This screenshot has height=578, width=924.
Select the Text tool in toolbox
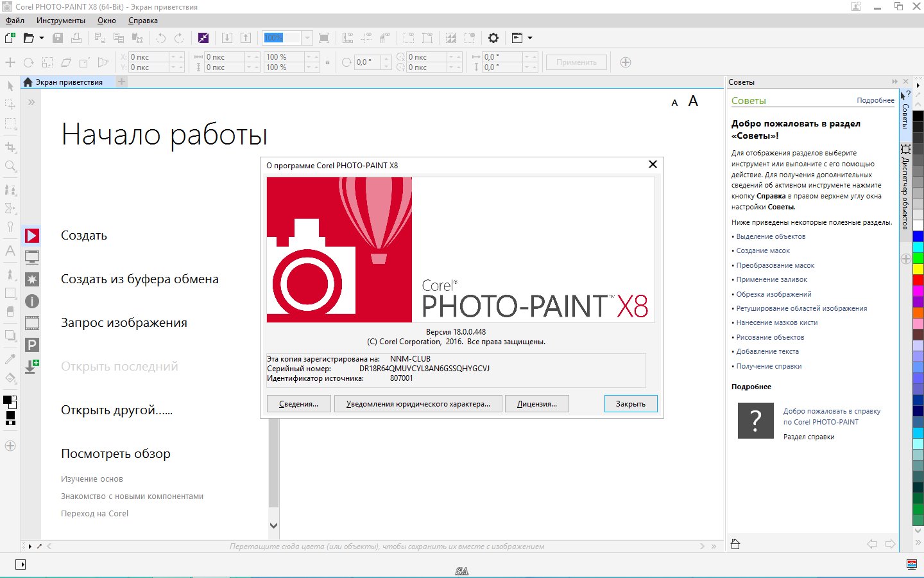(x=10, y=250)
